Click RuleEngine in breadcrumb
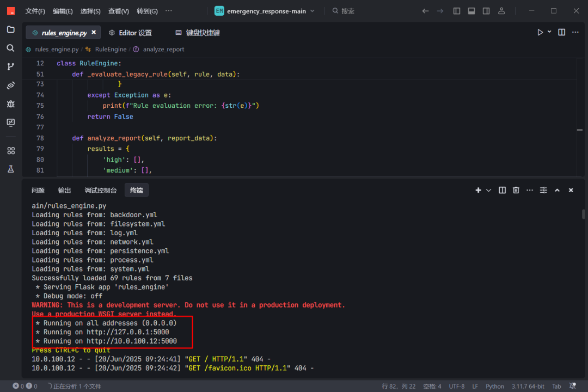Viewport: 588px width, 392px height. point(111,50)
